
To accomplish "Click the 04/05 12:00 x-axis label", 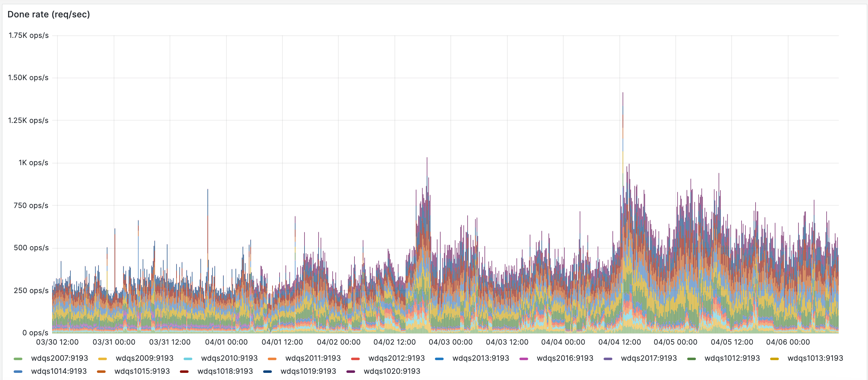I will pyautogui.click(x=732, y=342).
